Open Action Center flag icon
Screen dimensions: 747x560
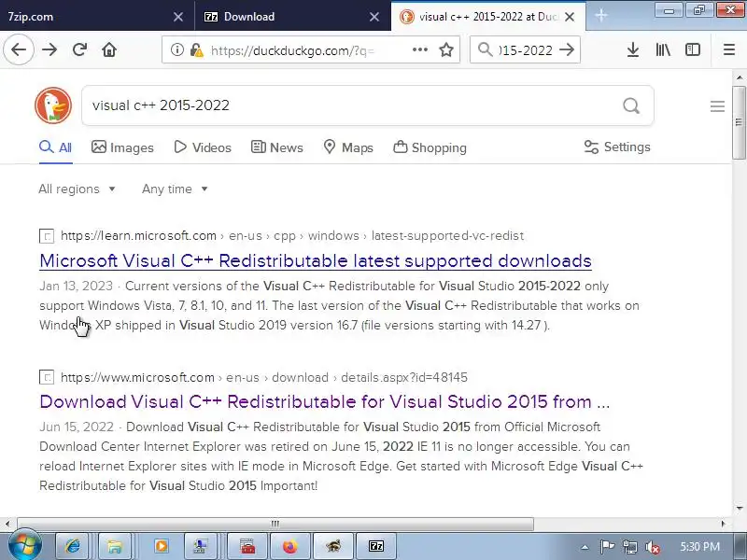coord(607,547)
